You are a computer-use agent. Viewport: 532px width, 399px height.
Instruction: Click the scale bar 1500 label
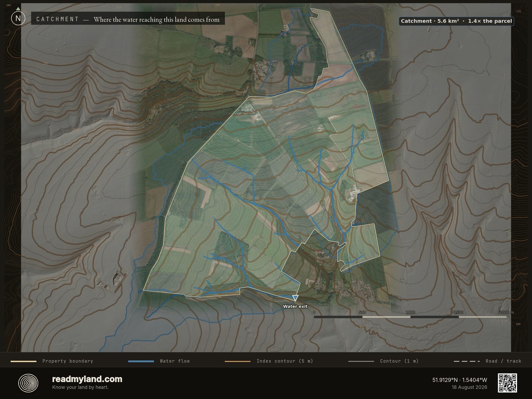click(459, 313)
